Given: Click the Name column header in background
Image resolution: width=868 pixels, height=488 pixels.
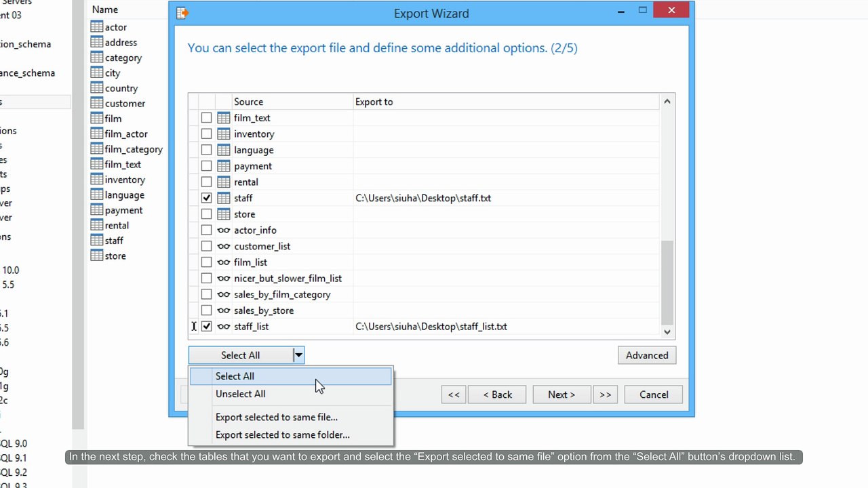Looking at the screenshot, I should coord(105,9).
